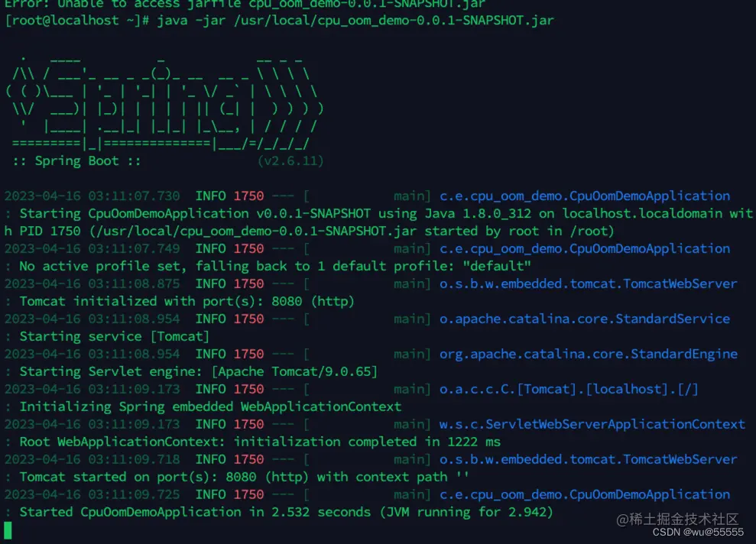This screenshot has height=544, width=756.
Task: Click the CpuOomDemoApplication logger on the 03:11:09.725 row
Action: (x=585, y=495)
